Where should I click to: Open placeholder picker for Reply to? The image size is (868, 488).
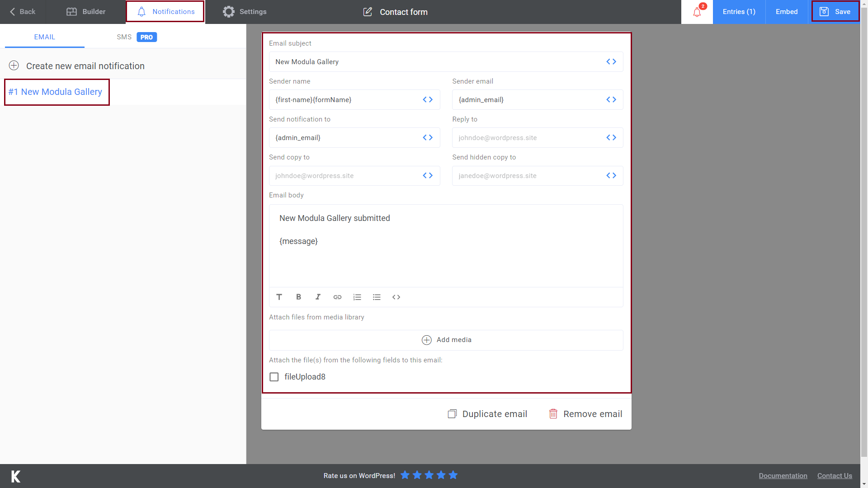coord(611,138)
